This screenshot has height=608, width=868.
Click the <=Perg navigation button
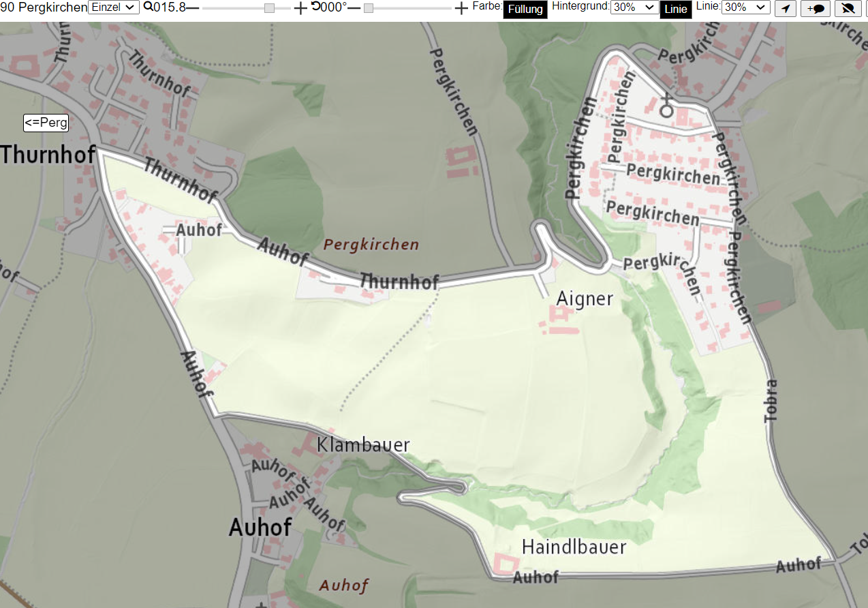(46, 123)
